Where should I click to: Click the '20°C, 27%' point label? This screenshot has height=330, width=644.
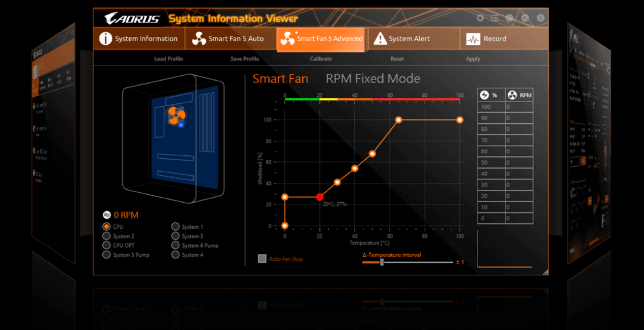(x=334, y=204)
